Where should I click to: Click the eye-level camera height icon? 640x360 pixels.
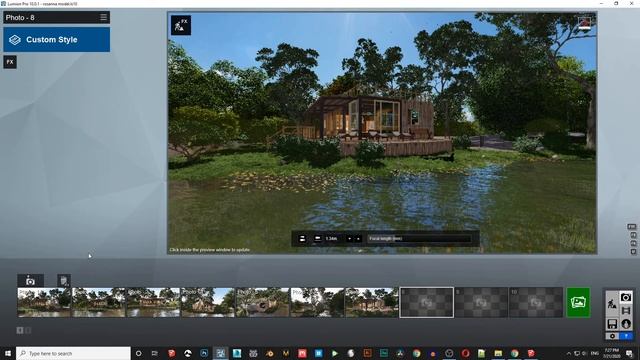click(302, 239)
